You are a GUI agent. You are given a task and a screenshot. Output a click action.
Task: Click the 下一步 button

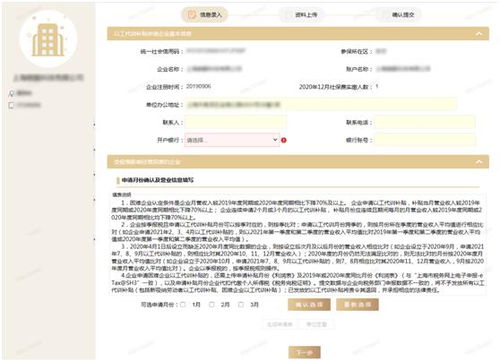[x=304, y=352]
